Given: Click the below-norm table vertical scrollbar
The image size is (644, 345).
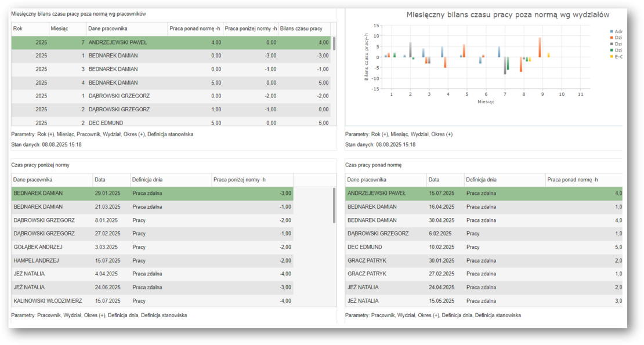Looking at the screenshot, I should click(334, 205).
